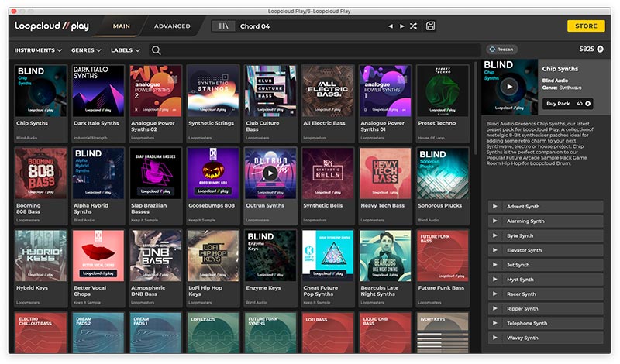Expand the Genres filter dropdown
620x364 pixels.
tap(86, 50)
